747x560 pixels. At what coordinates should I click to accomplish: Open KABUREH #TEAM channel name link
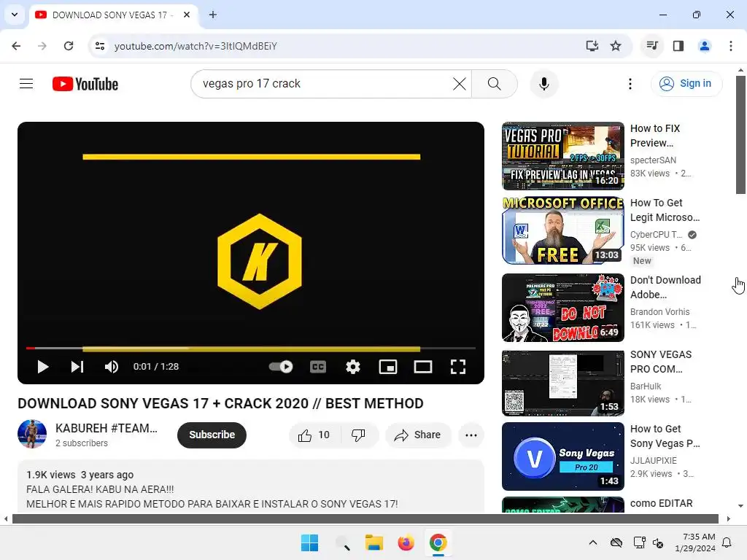point(107,428)
